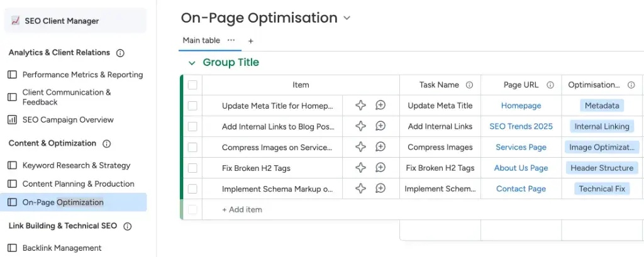Open the conversation bubble on Fix Broken H2 Tags row
Image resolution: width=644 pixels, height=257 pixels.
coord(380,168)
